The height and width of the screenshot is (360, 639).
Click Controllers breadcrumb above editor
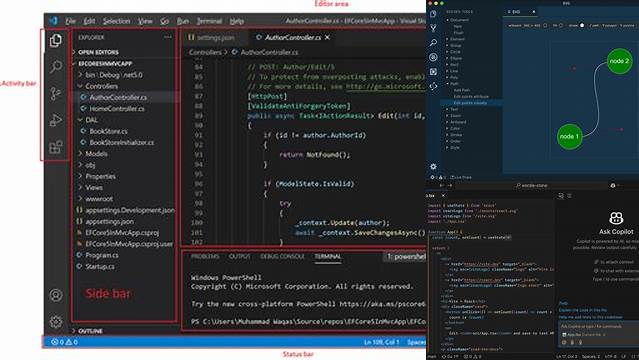(x=205, y=52)
